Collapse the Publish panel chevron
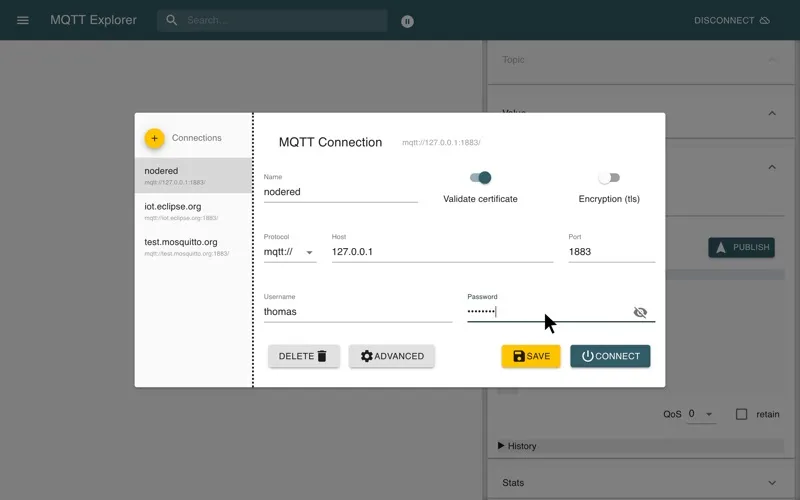 click(x=772, y=167)
